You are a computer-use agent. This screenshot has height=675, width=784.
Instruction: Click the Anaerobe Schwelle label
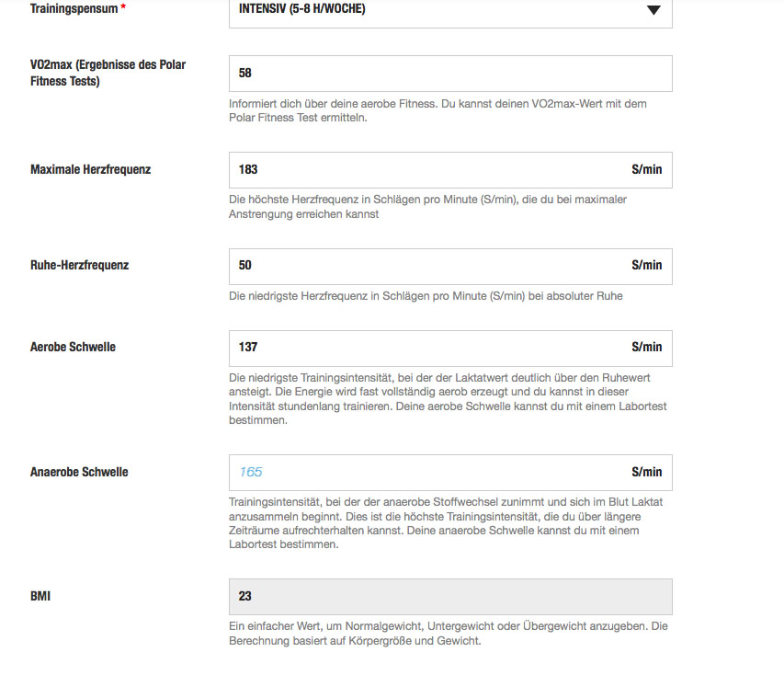click(x=79, y=473)
